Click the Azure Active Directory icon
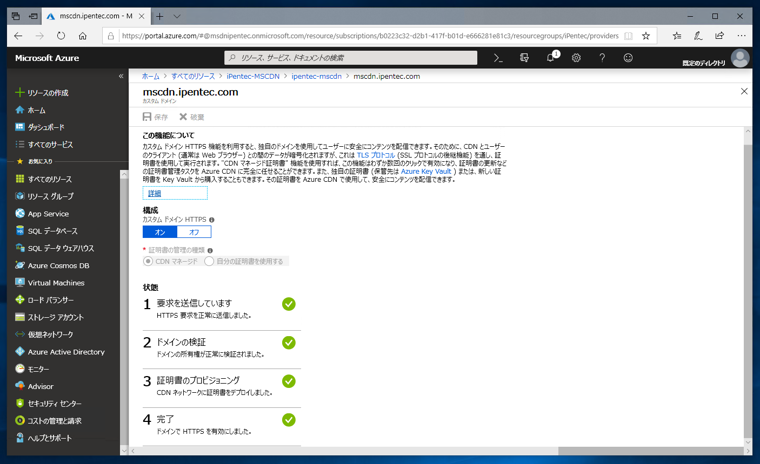This screenshot has width=760, height=464. [20, 352]
